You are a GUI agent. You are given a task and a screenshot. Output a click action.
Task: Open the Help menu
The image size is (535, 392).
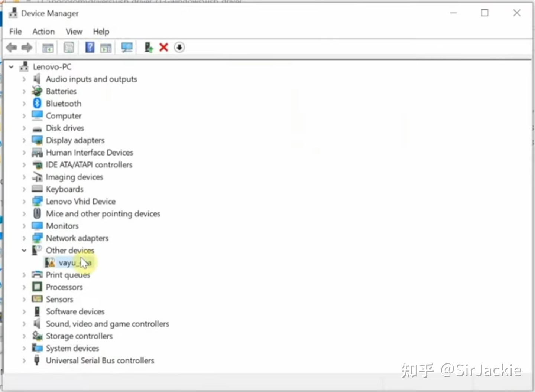(101, 32)
